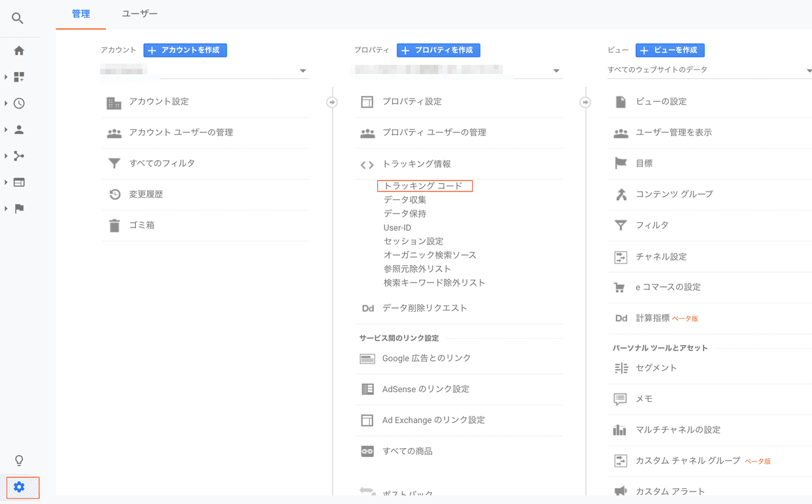Screen dimensions: 812x504
Task: Switch to the ユーザー tab
Action: click(x=139, y=13)
